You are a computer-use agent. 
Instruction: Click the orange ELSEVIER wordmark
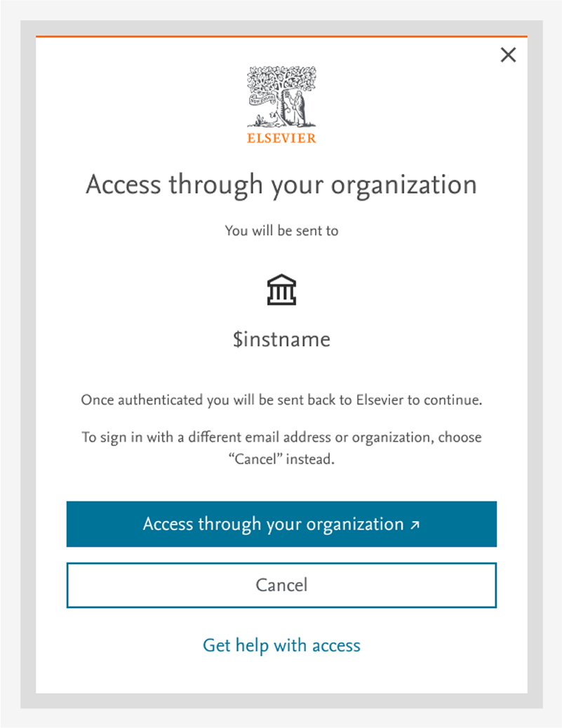(x=281, y=138)
